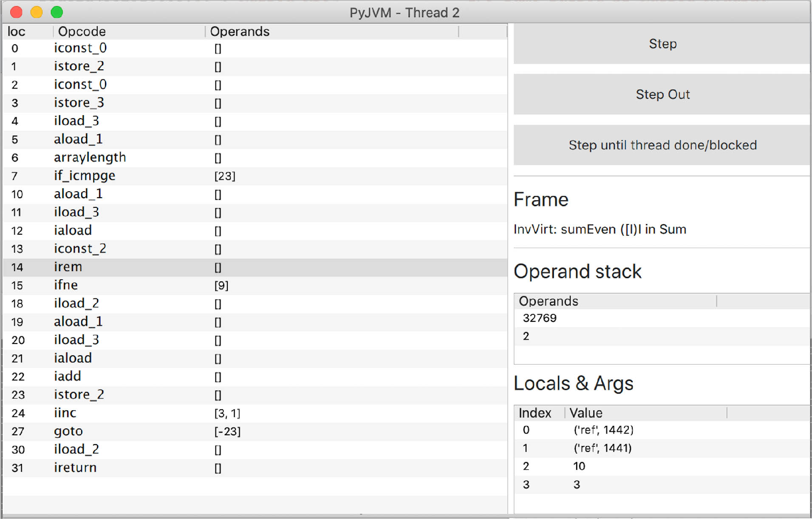Click the Step button
The image size is (812, 519).
(662, 44)
